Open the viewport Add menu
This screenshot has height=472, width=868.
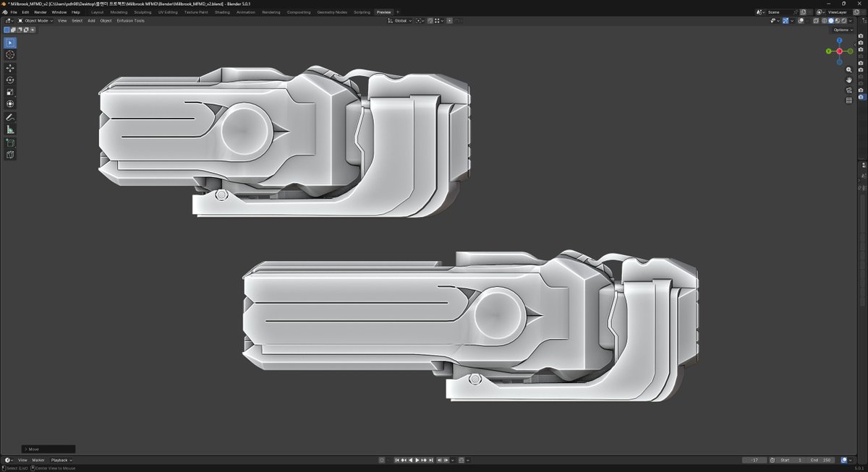(x=91, y=21)
